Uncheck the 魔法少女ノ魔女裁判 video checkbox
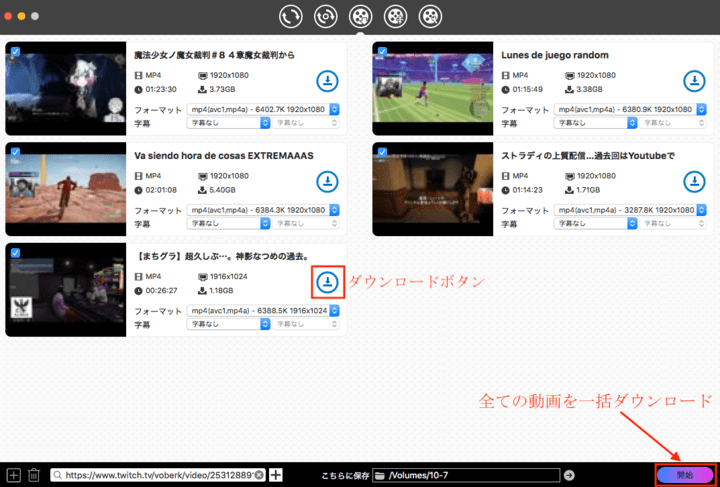720x487 pixels. tap(14, 50)
